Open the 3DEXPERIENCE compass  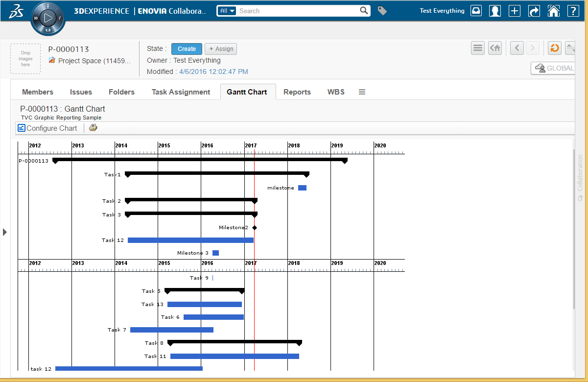coord(47,19)
